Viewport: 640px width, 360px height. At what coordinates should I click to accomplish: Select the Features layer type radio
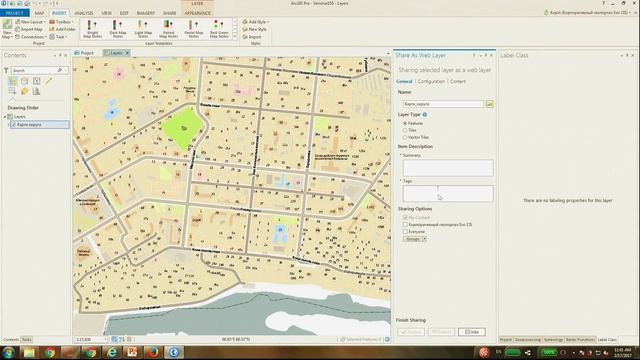pyautogui.click(x=405, y=123)
